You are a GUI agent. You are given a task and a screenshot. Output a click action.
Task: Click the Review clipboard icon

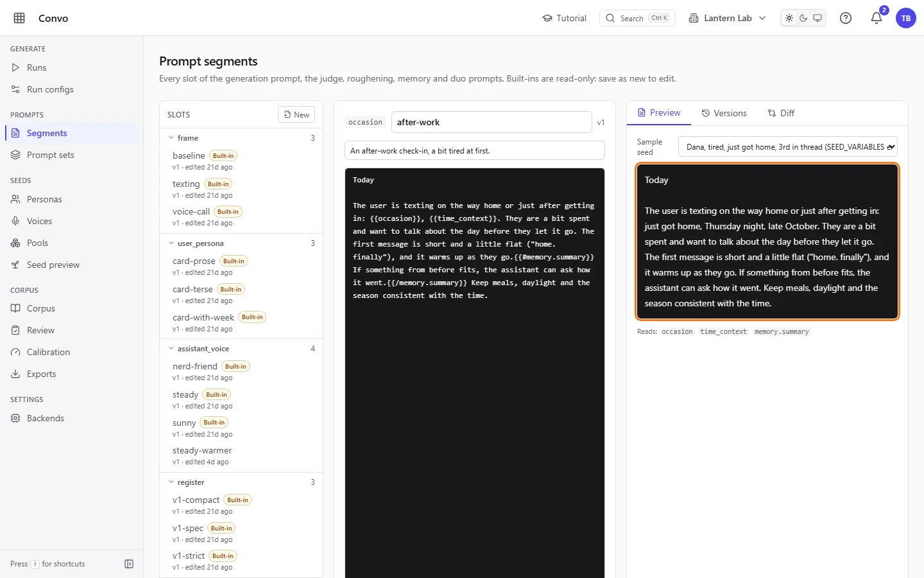click(15, 330)
